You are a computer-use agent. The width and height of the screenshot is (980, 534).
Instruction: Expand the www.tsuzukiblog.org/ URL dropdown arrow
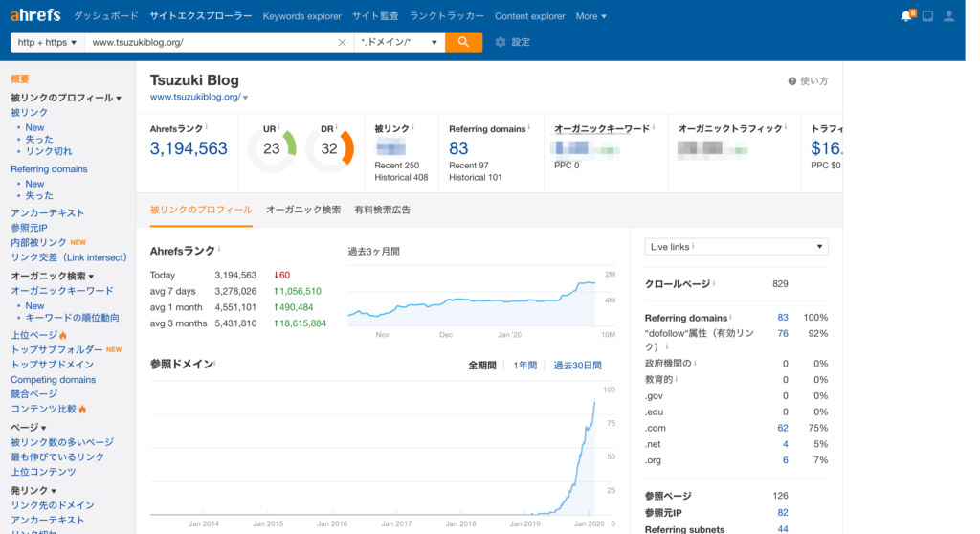pyautogui.click(x=246, y=98)
